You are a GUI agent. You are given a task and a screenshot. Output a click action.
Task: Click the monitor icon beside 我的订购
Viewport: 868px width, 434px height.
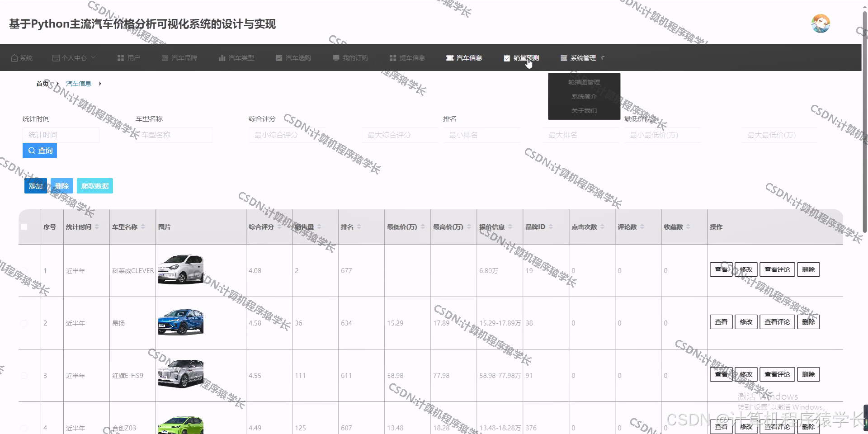pos(336,58)
